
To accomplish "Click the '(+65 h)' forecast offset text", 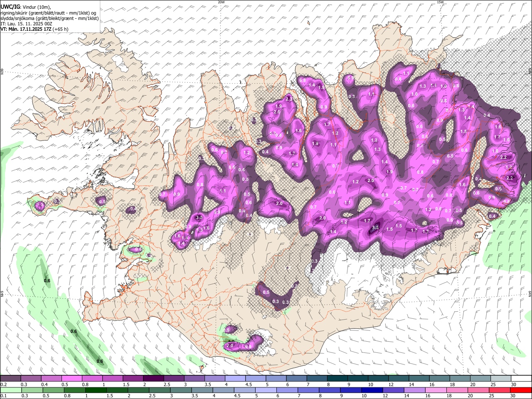I will [x=61, y=29].
